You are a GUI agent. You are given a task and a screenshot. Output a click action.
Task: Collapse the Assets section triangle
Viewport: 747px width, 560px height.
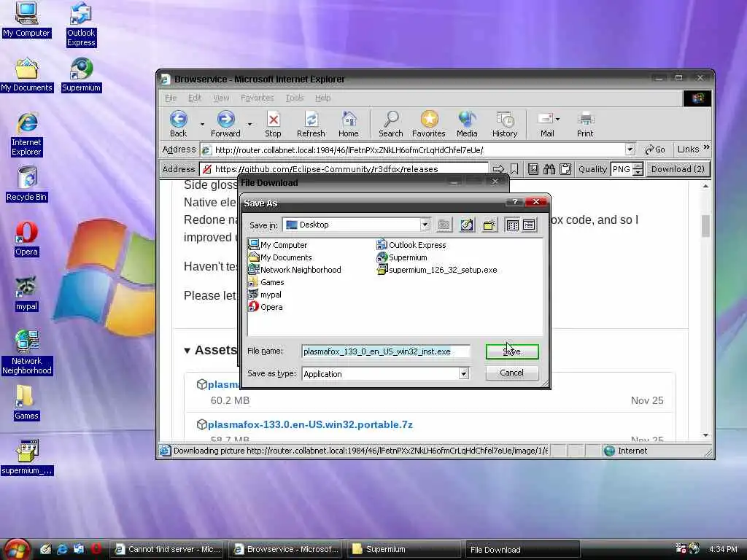click(187, 351)
